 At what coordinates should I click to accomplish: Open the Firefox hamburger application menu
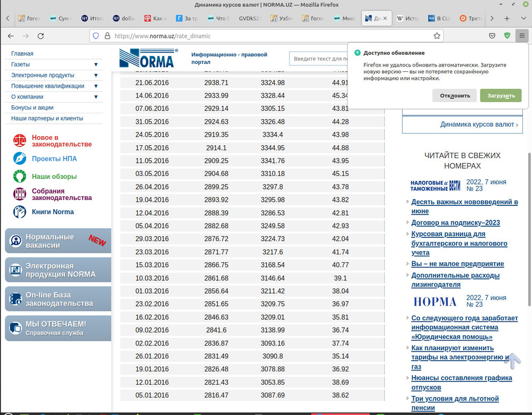(522, 36)
